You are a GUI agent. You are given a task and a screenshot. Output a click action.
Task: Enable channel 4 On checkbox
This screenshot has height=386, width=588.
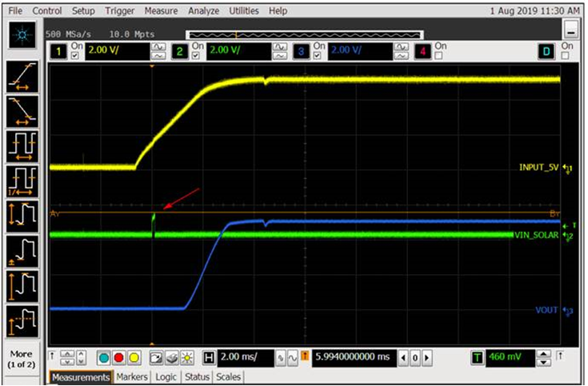click(438, 56)
